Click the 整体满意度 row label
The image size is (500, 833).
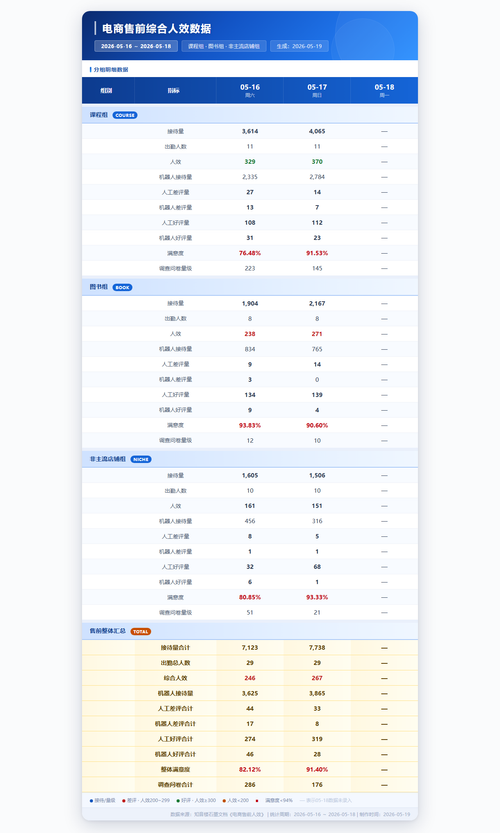tap(175, 770)
